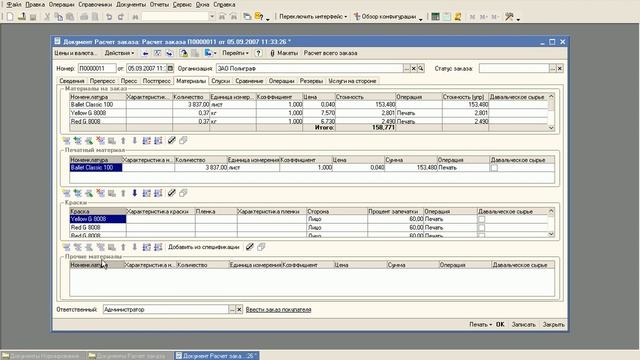Click the windows list icon in main toolbar
This screenshot has width=640, height=360.
247,17
